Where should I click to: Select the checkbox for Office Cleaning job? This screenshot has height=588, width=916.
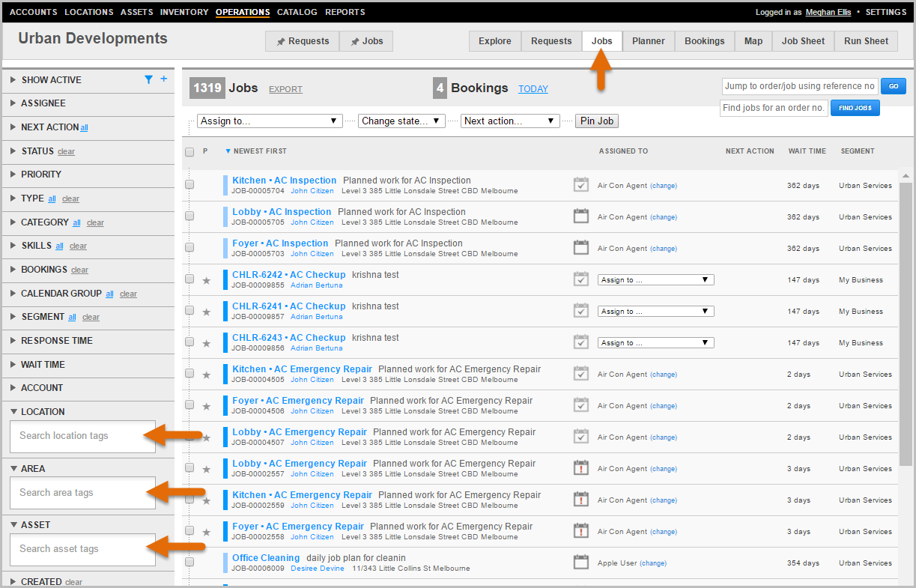click(189, 563)
